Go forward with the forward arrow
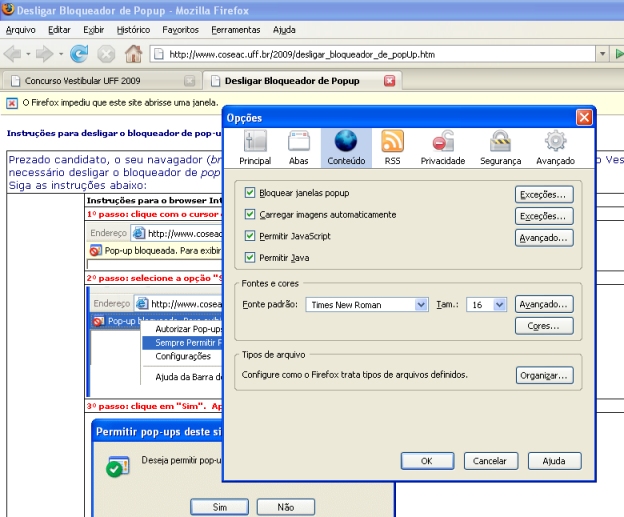 [x=45, y=54]
